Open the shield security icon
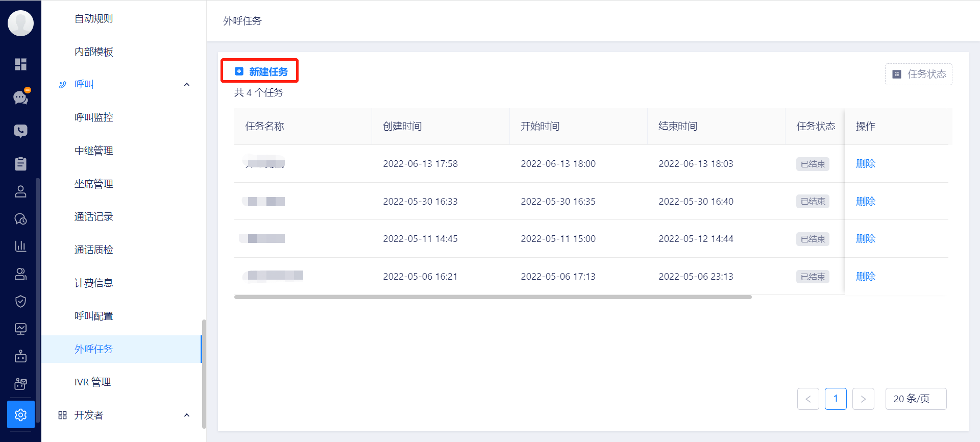The image size is (980, 442). [20, 301]
